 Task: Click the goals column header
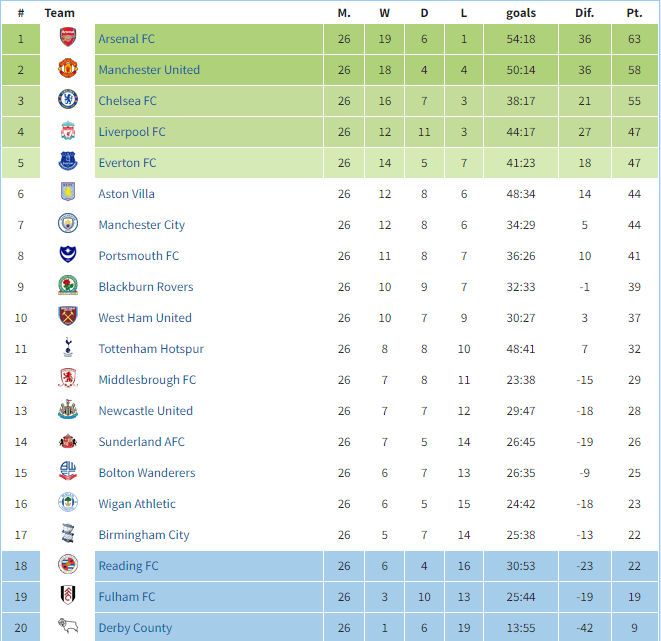click(x=521, y=13)
